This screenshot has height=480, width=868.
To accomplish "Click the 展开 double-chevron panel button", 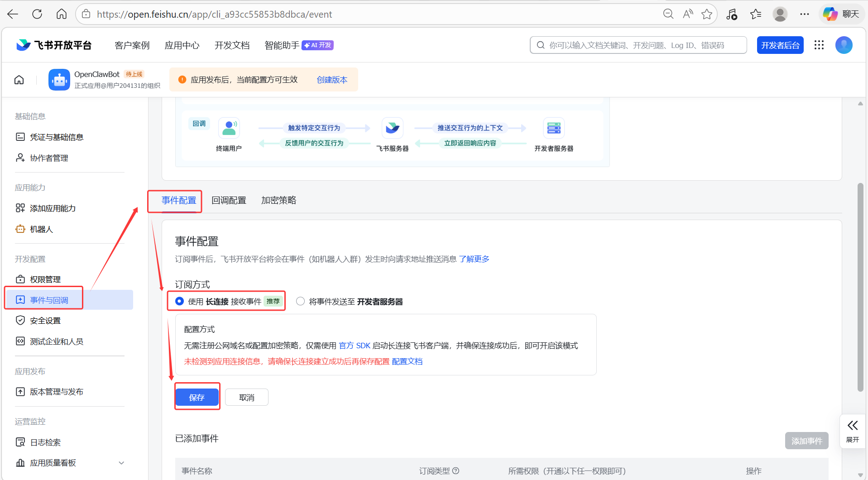I will 853,431.
